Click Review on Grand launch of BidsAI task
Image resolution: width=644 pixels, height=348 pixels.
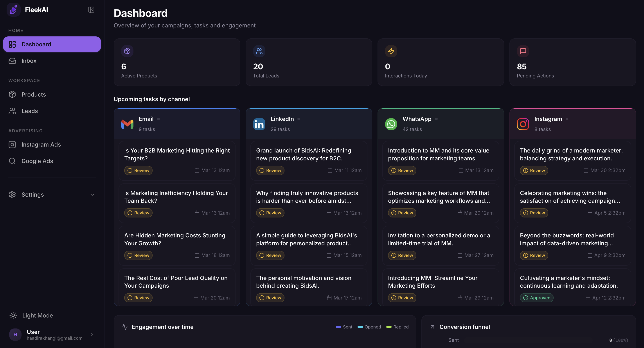pos(270,170)
